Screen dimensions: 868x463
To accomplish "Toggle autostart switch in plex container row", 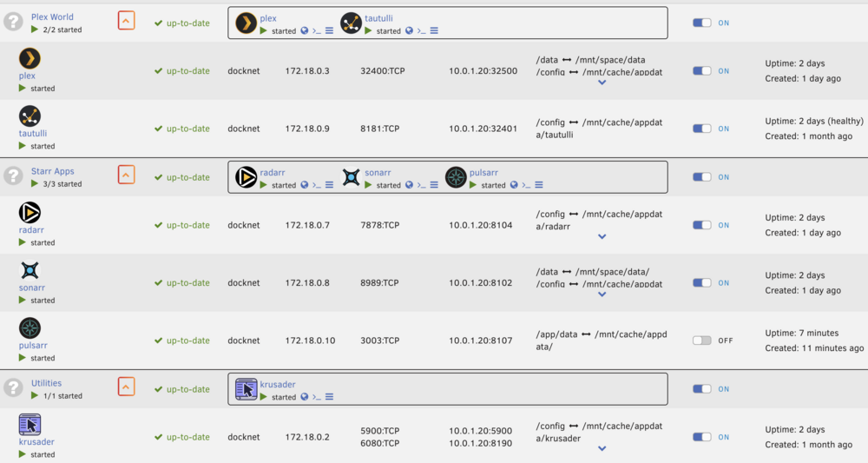I will click(702, 71).
